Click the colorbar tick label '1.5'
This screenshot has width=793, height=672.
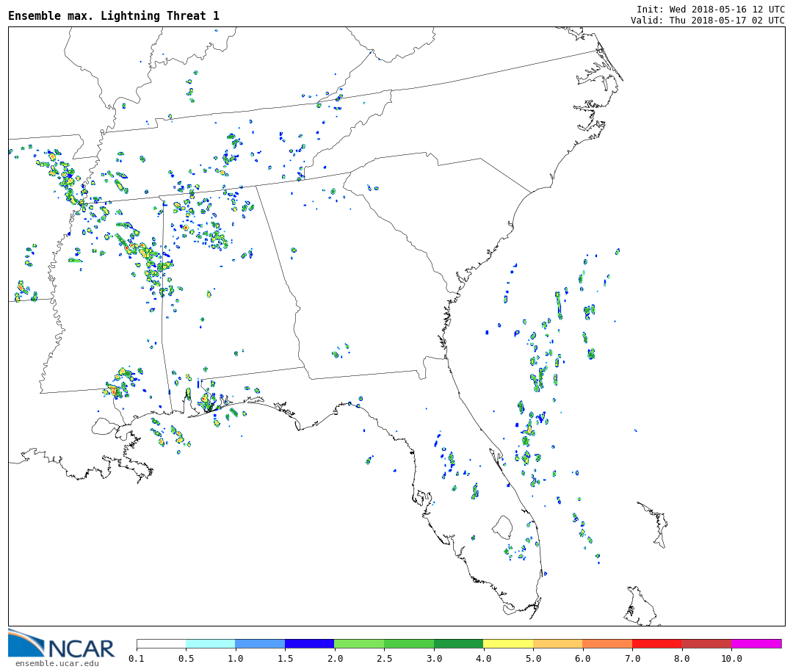click(x=285, y=659)
